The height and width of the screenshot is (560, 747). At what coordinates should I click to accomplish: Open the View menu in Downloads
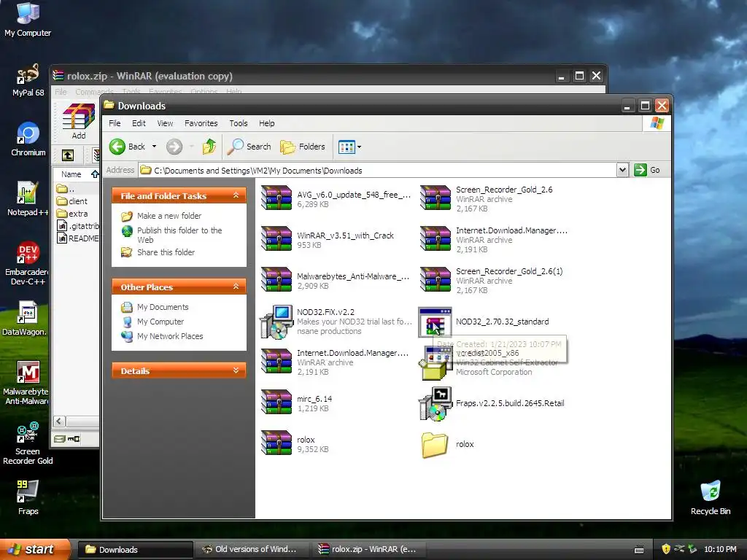[x=165, y=123]
